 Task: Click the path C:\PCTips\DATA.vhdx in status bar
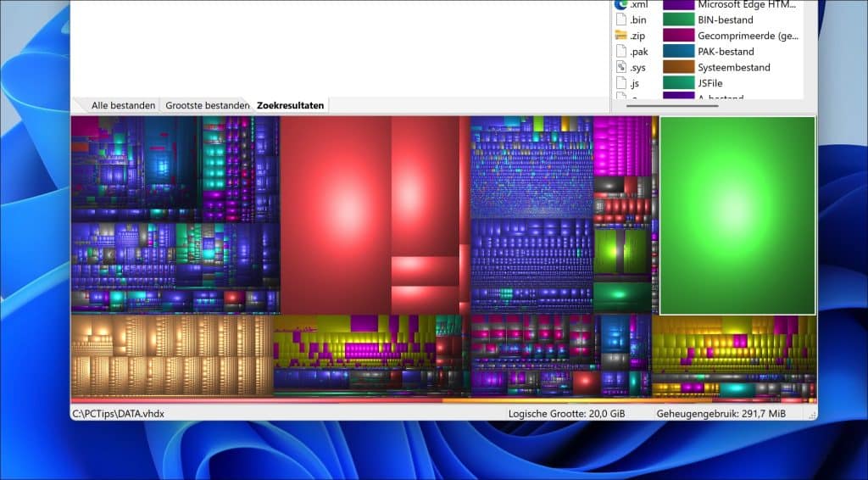click(118, 414)
